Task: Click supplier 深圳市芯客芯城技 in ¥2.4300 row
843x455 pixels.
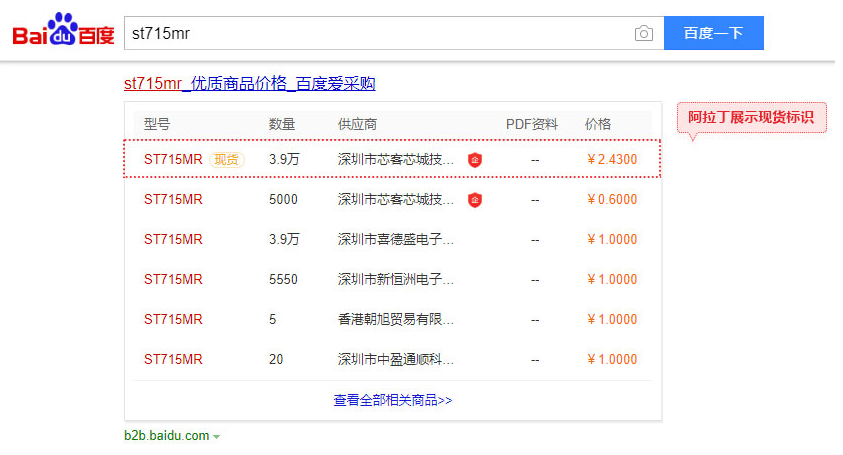Action: [396, 160]
